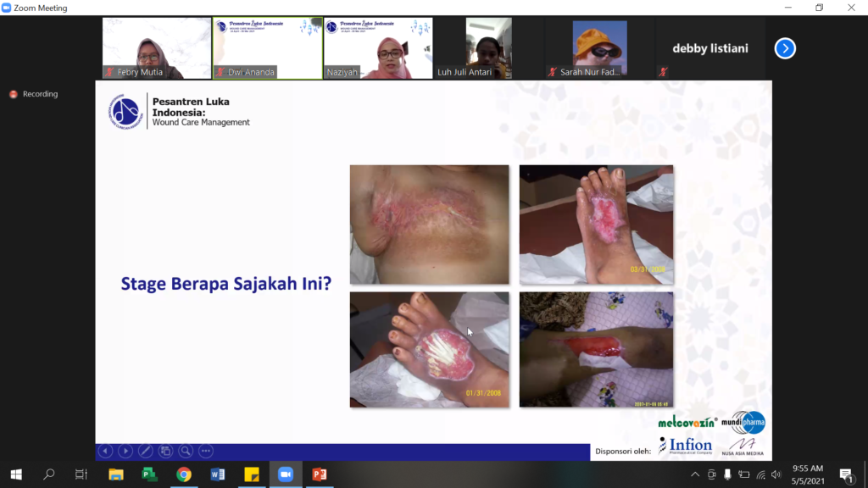Viewport: 868px width, 488px height.
Task: Click the magnifier zoom icon in slideshow toolbar
Action: coord(185,451)
